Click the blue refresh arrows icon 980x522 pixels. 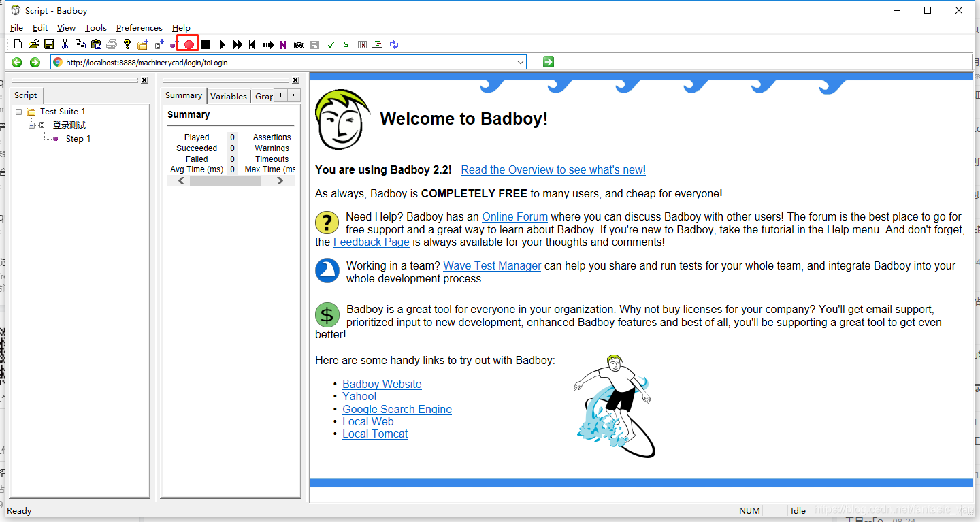pos(394,45)
